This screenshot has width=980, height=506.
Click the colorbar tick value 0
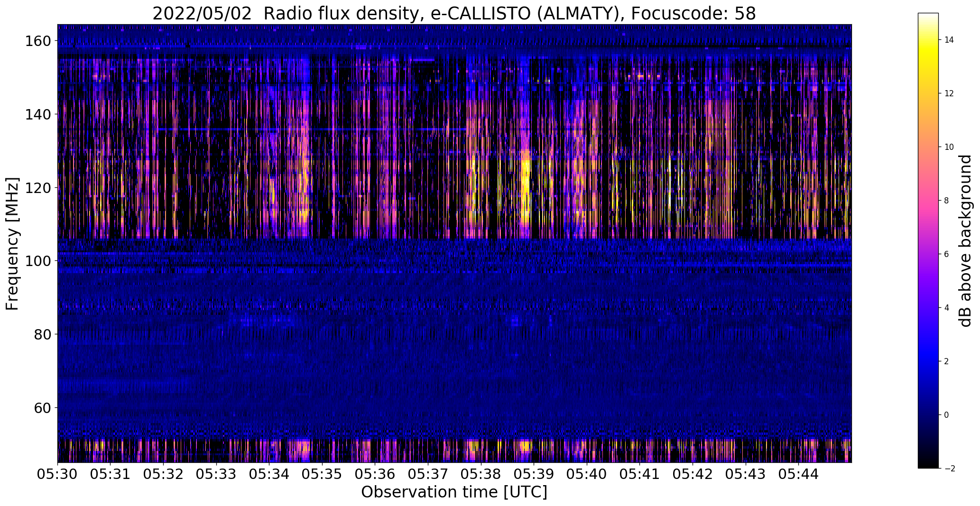(x=947, y=415)
